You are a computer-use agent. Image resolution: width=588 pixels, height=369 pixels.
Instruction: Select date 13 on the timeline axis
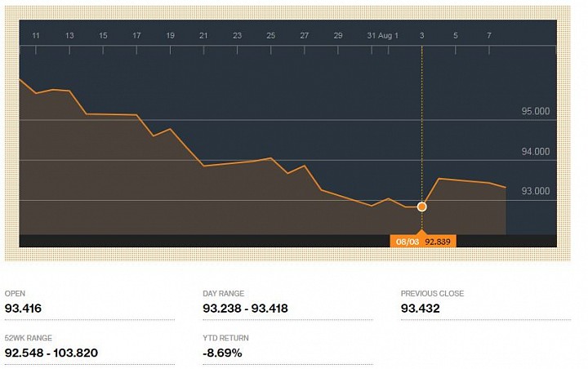tap(69, 36)
